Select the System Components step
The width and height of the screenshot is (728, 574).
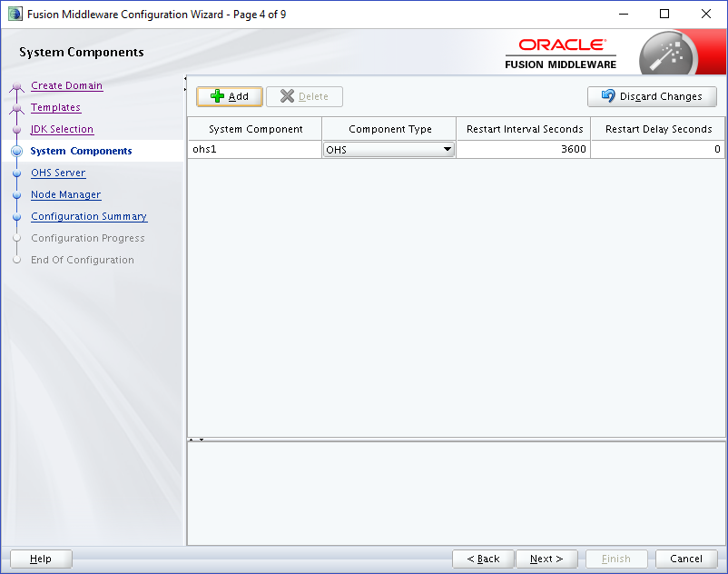[82, 151]
